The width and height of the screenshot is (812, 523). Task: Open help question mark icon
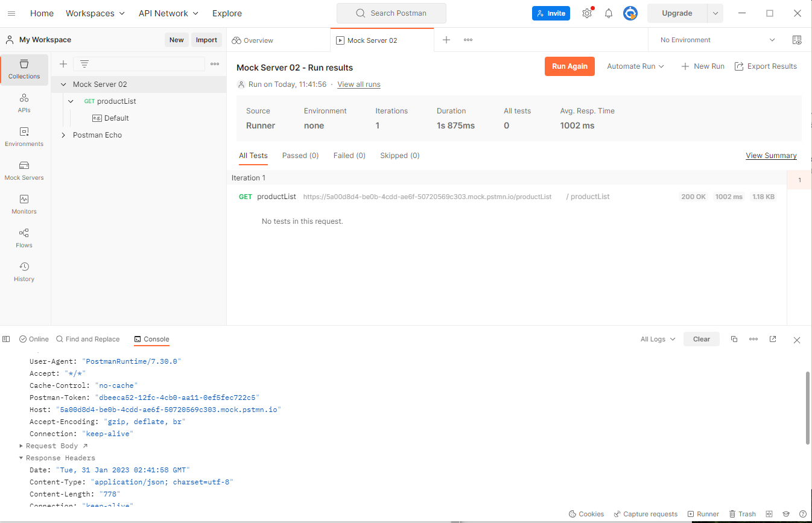803,514
